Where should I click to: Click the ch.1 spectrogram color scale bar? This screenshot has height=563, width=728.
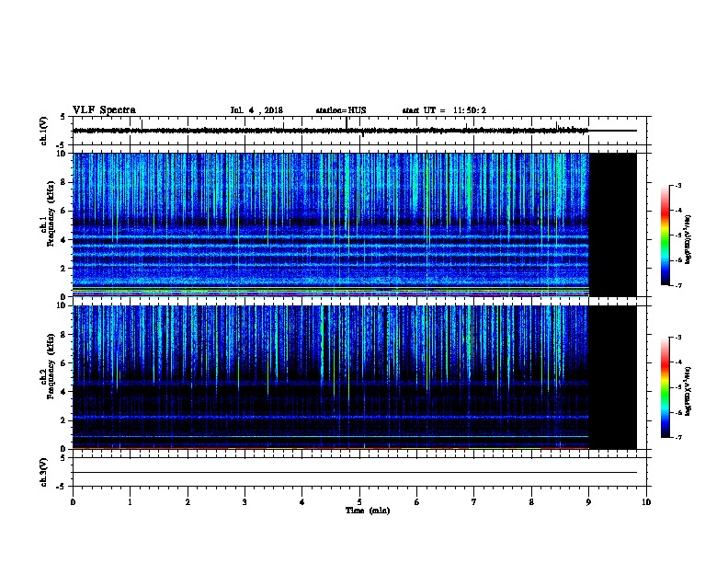[665, 236]
